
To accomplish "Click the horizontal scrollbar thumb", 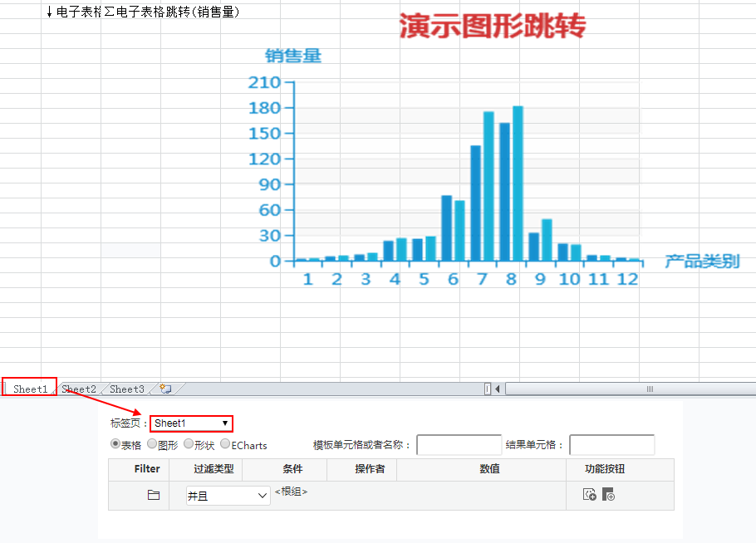I will [x=631, y=389].
